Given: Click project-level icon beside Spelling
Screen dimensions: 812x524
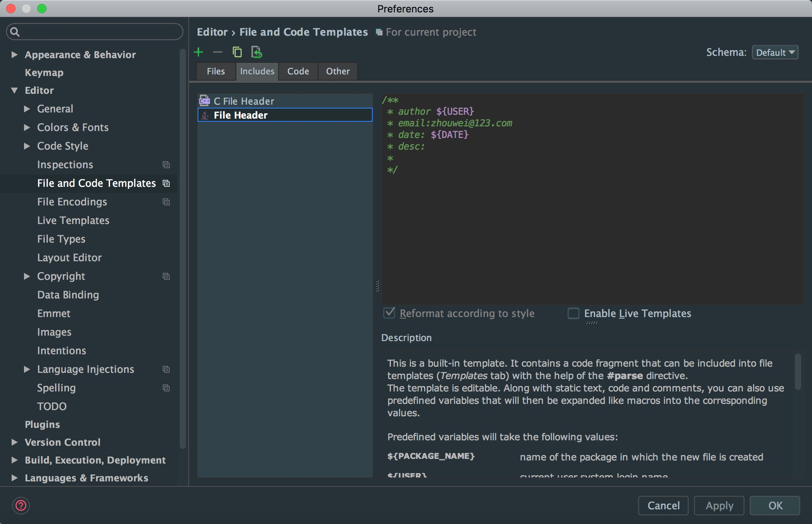Looking at the screenshot, I should coord(166,388).
